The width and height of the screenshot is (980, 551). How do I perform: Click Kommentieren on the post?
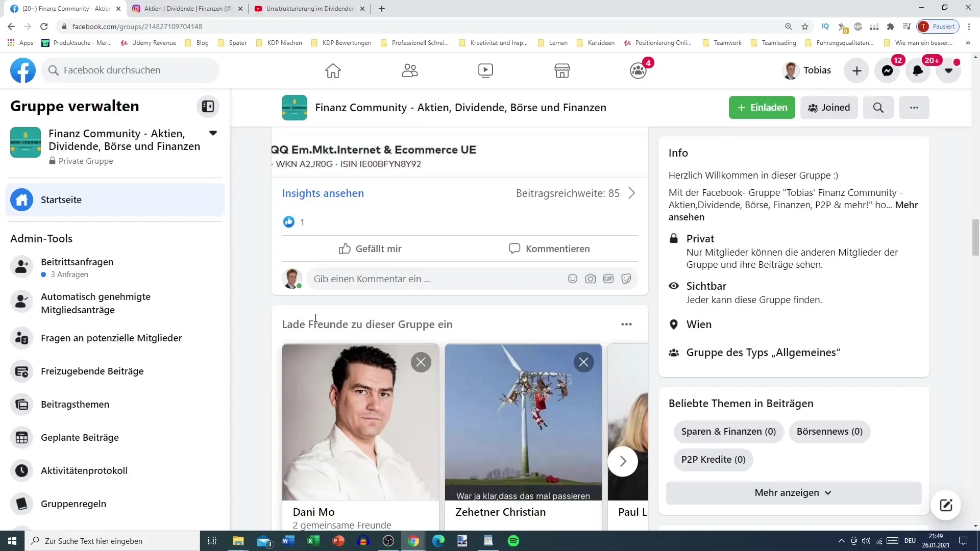[x=549, y=248]
